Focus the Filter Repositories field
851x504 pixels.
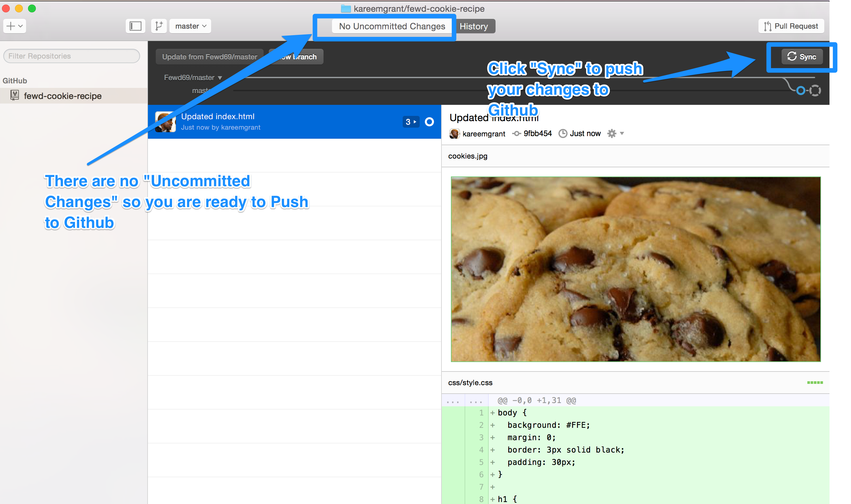[x=71, y=56]
